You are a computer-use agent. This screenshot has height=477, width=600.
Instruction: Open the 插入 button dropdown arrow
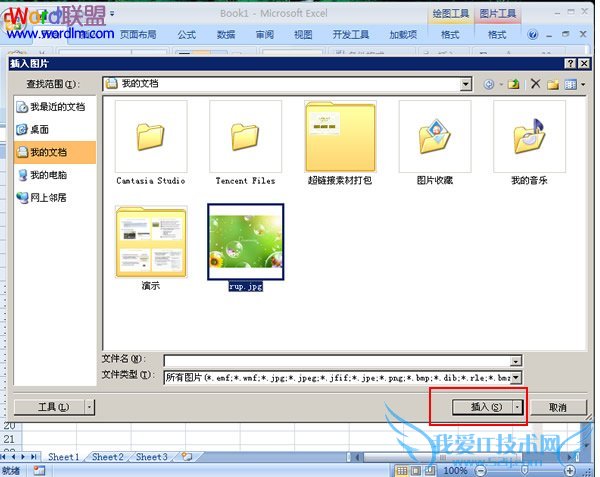pos(517,407)
